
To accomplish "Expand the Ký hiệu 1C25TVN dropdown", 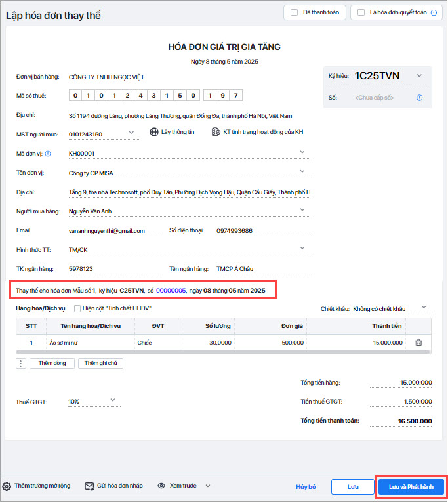I will (x=419, y=76).
